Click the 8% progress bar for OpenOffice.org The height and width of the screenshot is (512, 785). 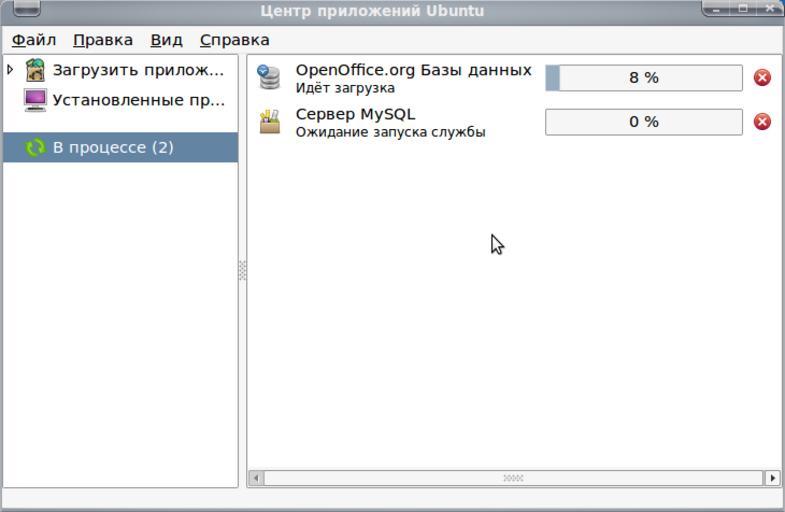(x=644, y=78)
